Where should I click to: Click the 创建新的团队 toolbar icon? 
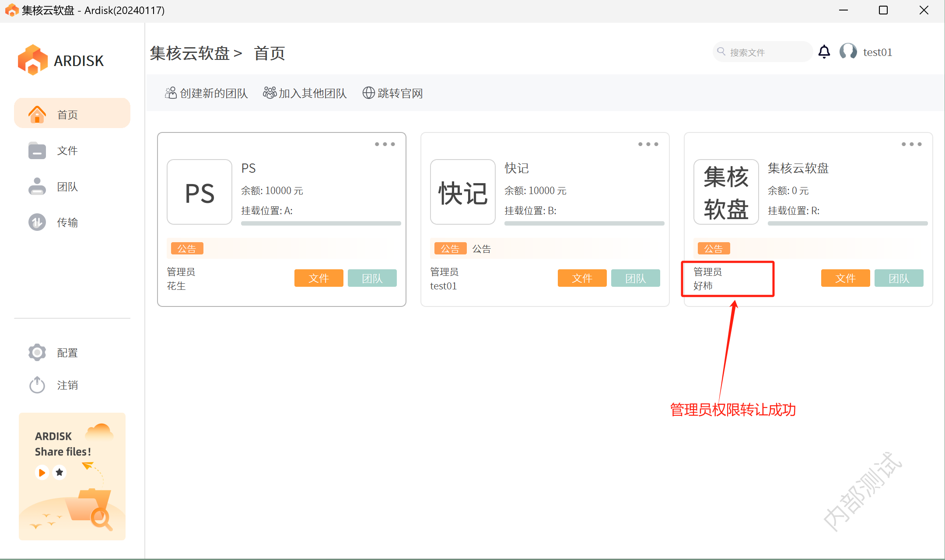[171, 93]
